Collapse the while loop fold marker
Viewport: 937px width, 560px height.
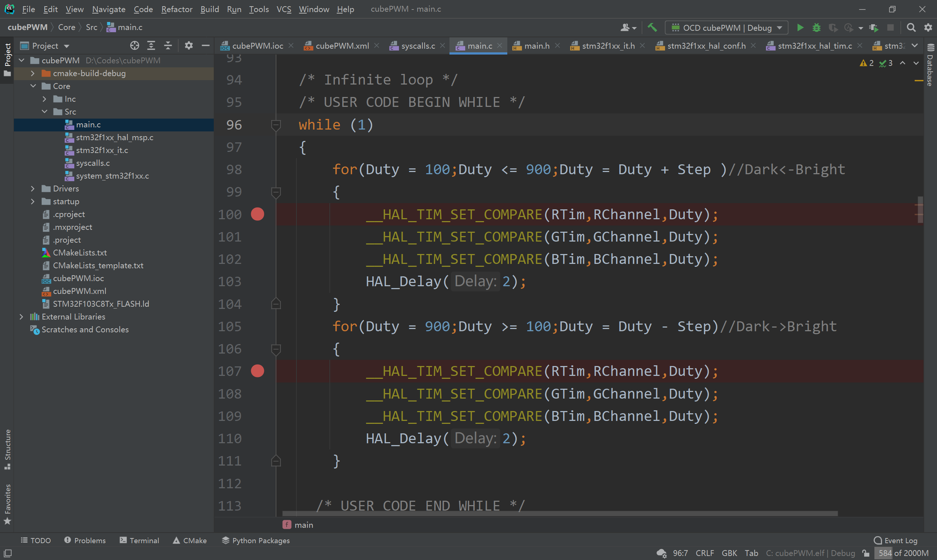click(276, 124)
